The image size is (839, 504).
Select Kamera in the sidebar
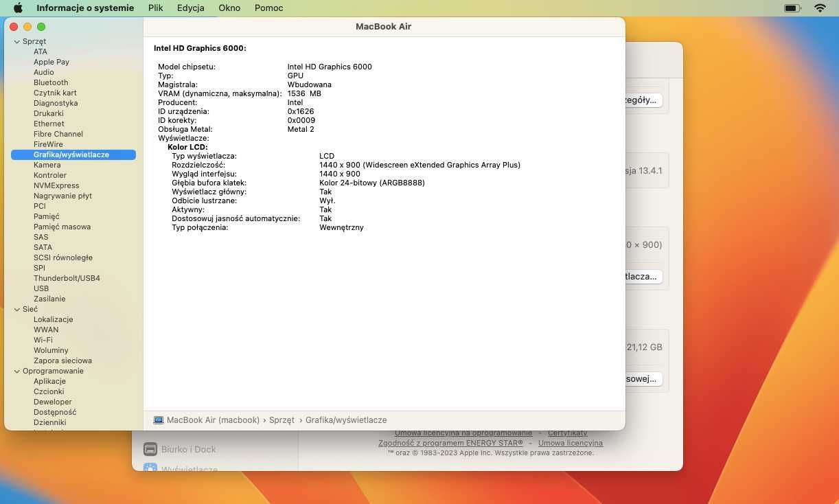click(x=47, y=165)
